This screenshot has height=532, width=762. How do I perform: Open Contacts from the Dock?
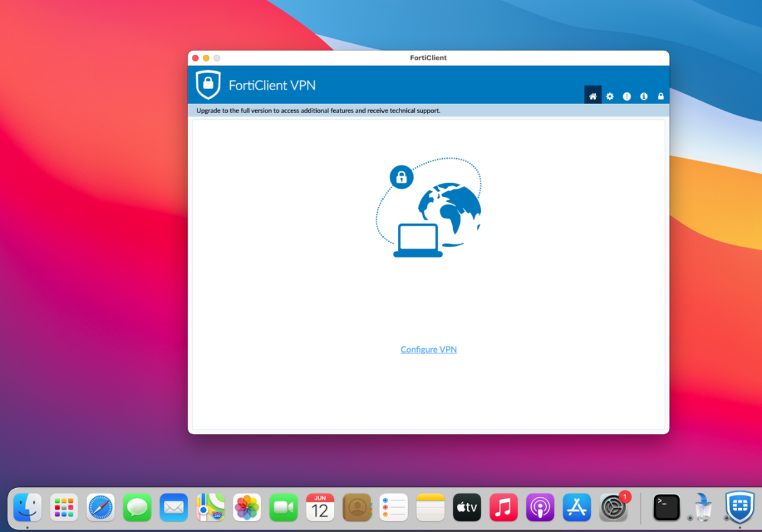point(357,507)
